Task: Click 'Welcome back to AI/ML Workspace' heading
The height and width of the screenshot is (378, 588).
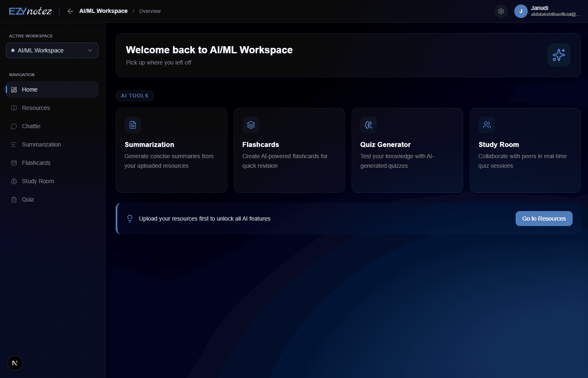Action: (209, 50)
